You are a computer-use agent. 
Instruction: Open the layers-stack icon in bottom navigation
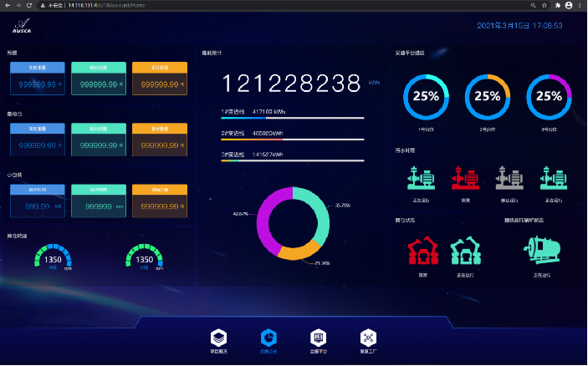click(218, 338)
